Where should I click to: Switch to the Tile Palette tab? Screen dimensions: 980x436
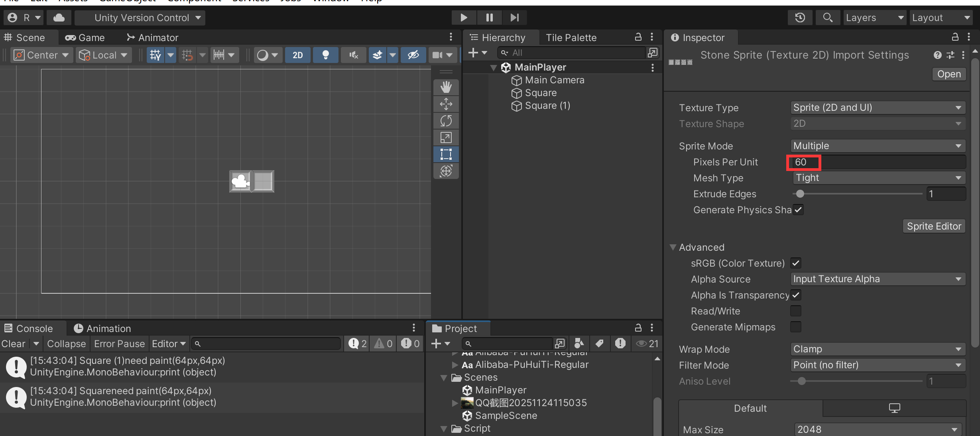pos(571,37)
